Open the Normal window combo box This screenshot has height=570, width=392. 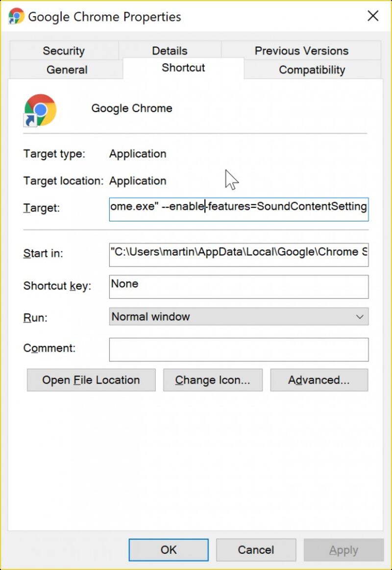coord(230,317)
